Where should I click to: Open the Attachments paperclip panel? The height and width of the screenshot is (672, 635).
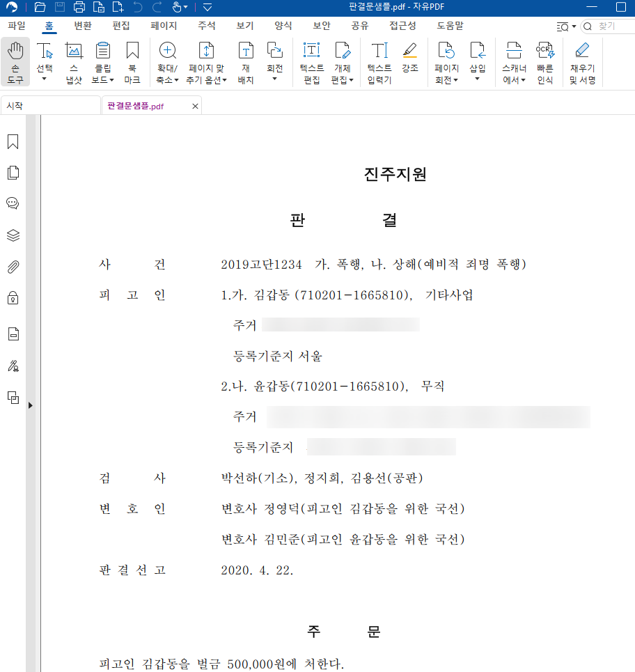pyautogui.click(x=13, y=267)
